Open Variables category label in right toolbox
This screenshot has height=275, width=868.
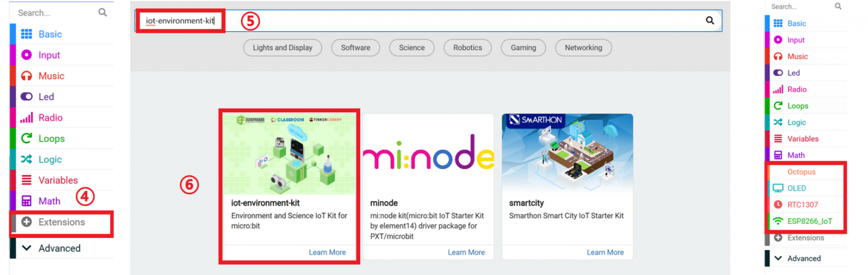pyautogui.click(x=803, y=139)
